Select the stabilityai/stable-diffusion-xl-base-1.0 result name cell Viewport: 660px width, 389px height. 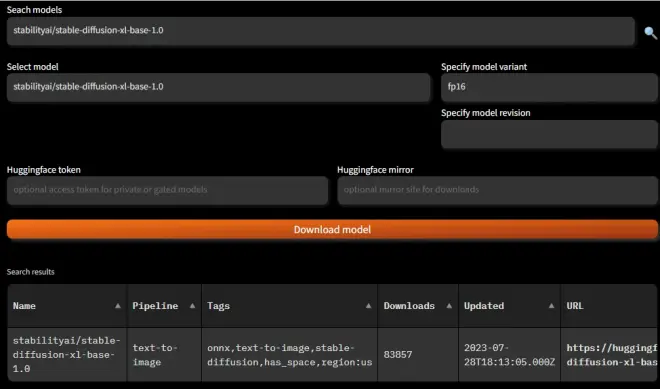pos(67,354)
